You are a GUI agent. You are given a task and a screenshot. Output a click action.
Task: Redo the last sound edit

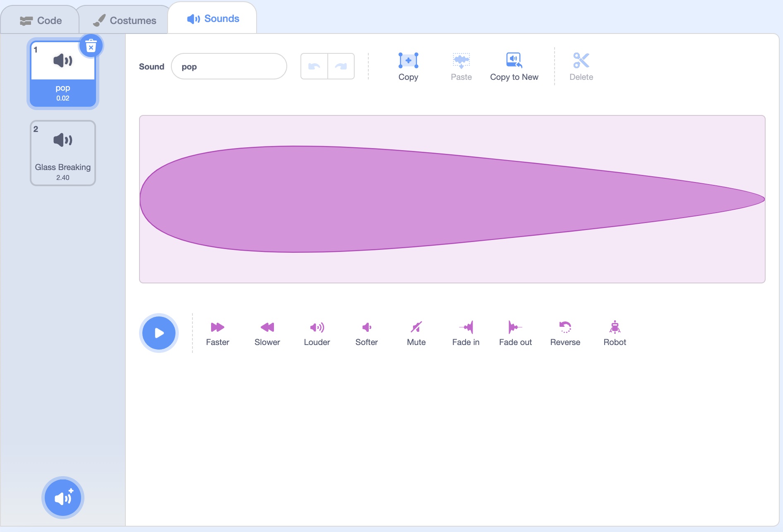(341, 66)
